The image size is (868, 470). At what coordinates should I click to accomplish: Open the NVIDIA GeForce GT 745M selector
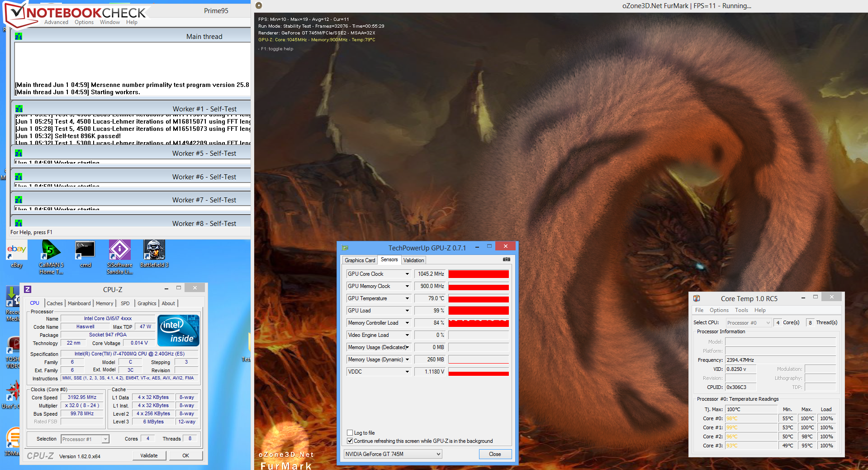click(393, 454)
